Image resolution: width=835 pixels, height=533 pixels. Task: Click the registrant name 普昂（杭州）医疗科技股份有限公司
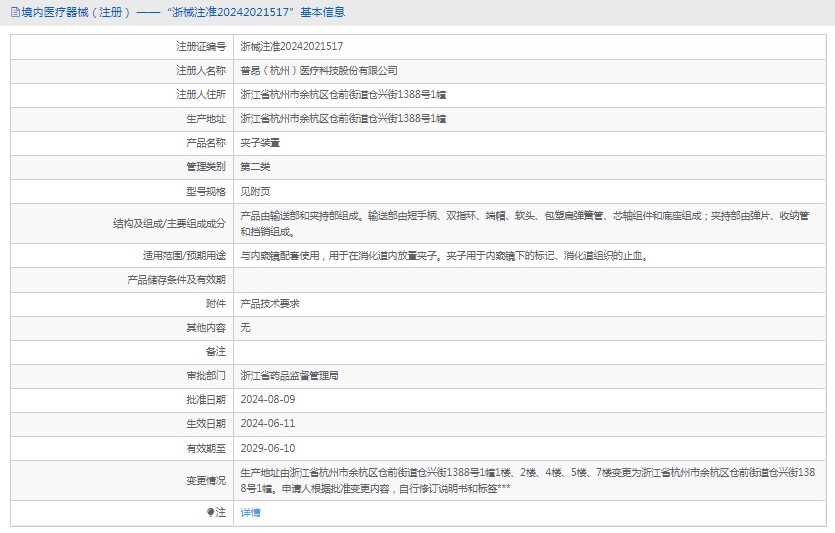pyautogui.click(x=319, y=70)
